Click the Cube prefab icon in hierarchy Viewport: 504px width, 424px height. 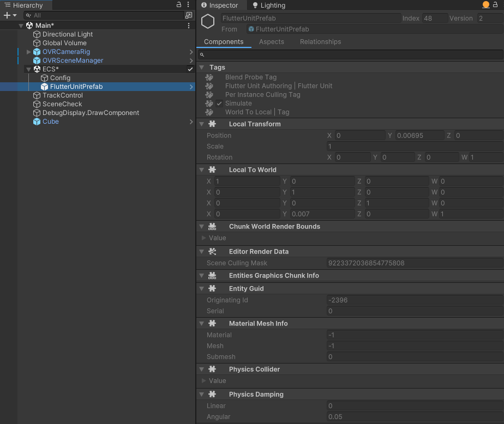point(37,122)
